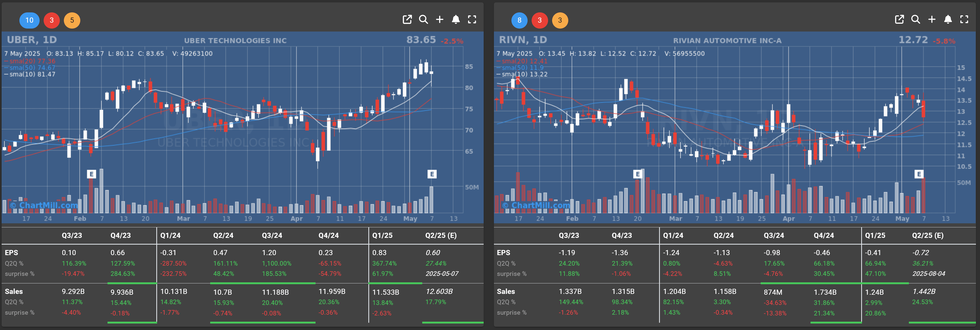980x330 pixels.
Task: Click the UBER, 1D ticker label
Action: click(32, 40)
